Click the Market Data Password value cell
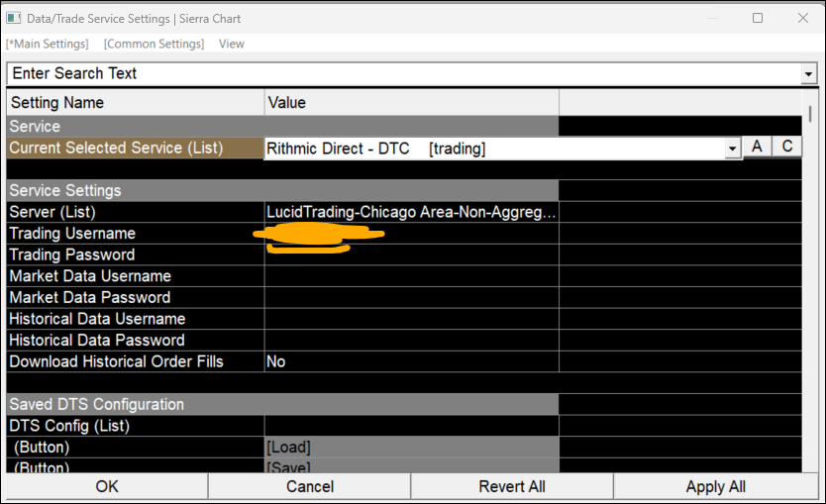The image size is (826, 504). 411,298
